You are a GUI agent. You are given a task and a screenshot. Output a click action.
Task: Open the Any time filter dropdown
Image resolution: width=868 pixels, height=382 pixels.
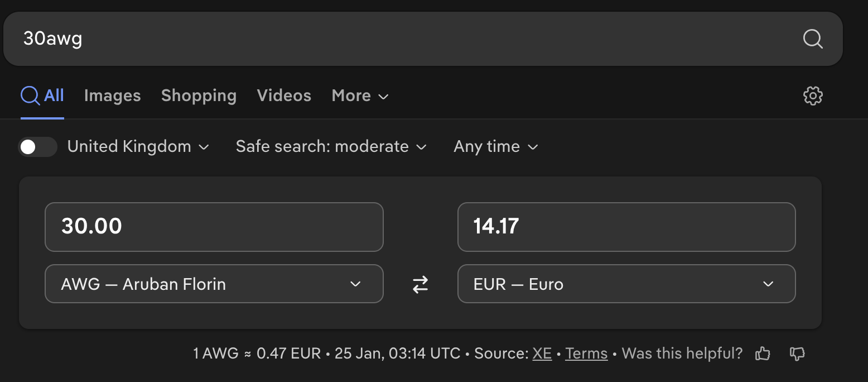(495, 147)
